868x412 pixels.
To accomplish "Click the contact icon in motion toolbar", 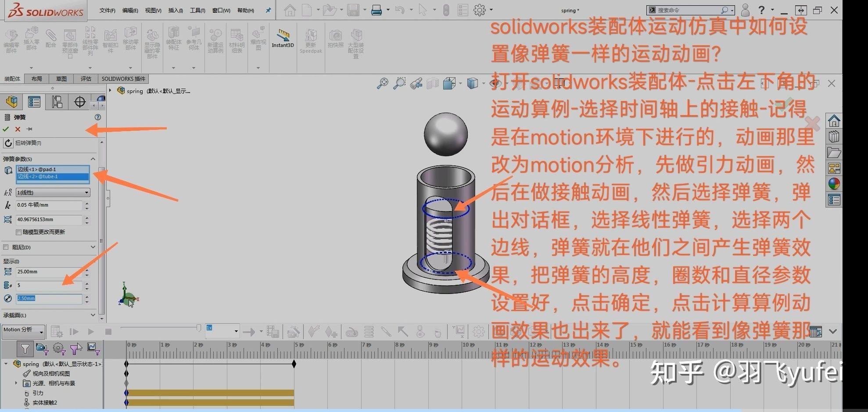I will coord(420,332).
